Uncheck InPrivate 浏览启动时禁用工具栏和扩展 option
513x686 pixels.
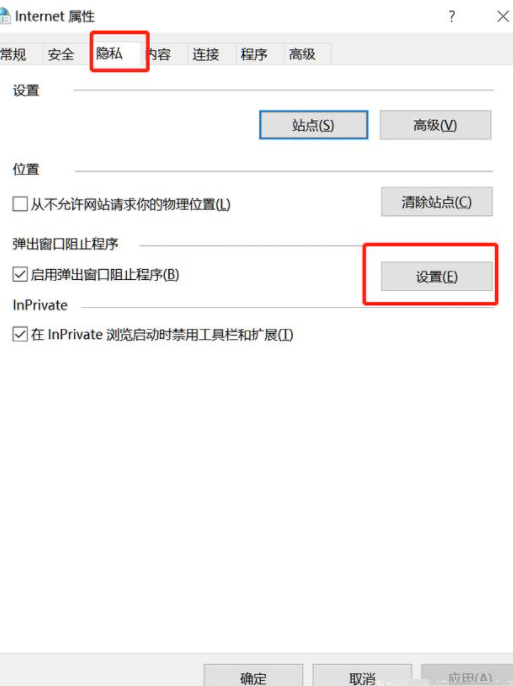(x=20, y=335)
